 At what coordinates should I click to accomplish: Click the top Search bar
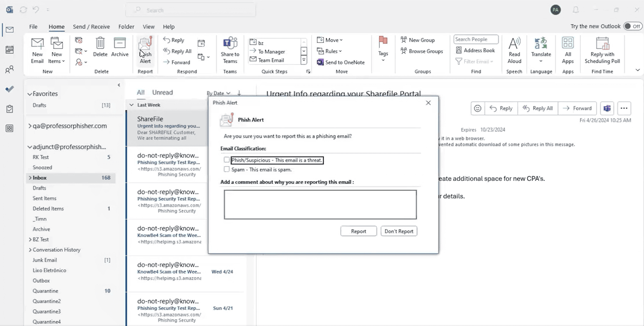(191, 10)
